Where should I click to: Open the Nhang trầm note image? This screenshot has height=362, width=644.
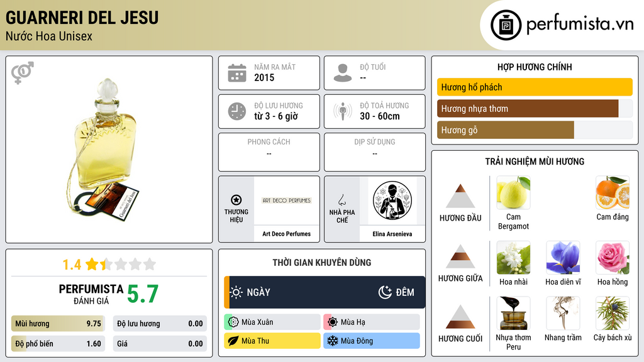point(563,314)
